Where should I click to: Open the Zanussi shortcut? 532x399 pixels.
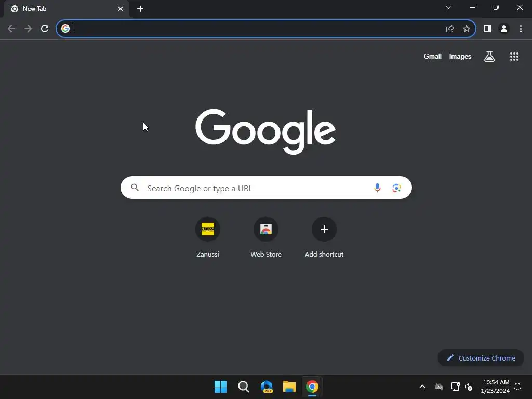tap(208, 237)
